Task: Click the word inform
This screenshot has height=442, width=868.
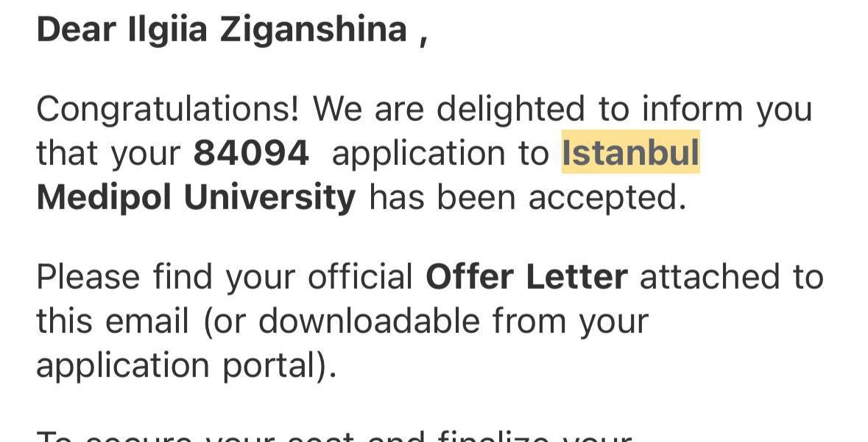Action: pyautogui.click(x=693, y=109)
